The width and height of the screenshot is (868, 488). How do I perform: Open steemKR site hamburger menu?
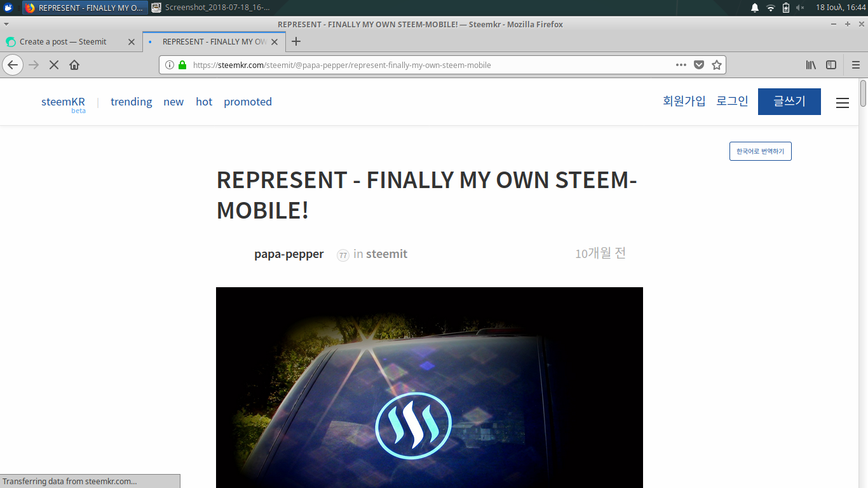[843, 102]
